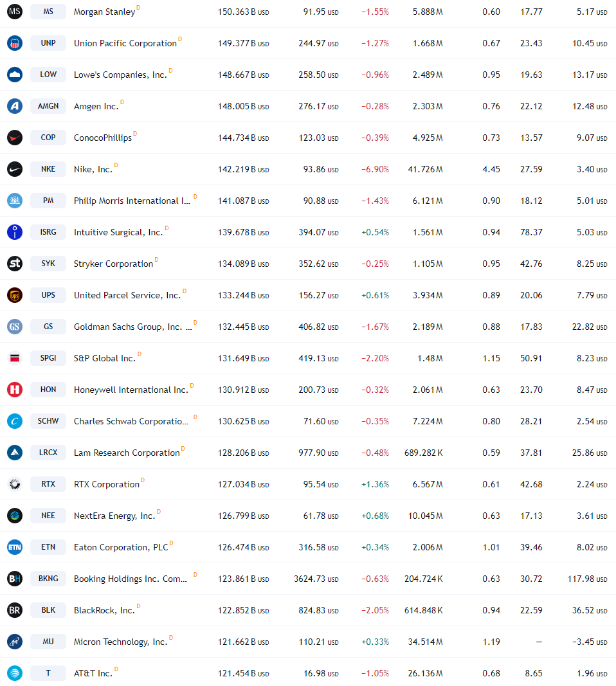Click the NextEra Energy logo icon
616x686 pixels.
click(15, 516)
